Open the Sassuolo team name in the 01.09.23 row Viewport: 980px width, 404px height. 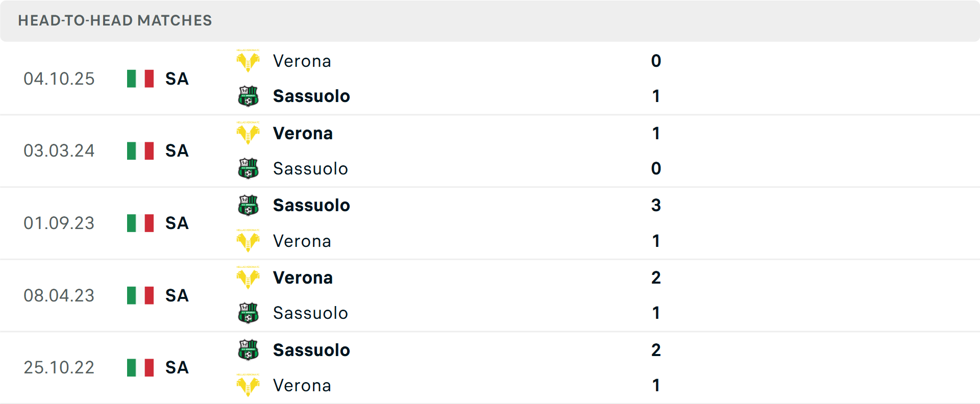[311, 205]
